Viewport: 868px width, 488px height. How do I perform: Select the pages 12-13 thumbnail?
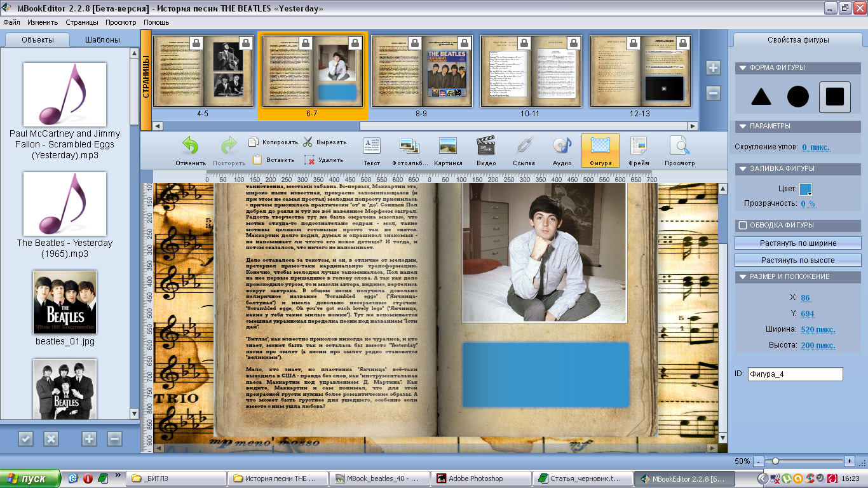click(641, 71)
